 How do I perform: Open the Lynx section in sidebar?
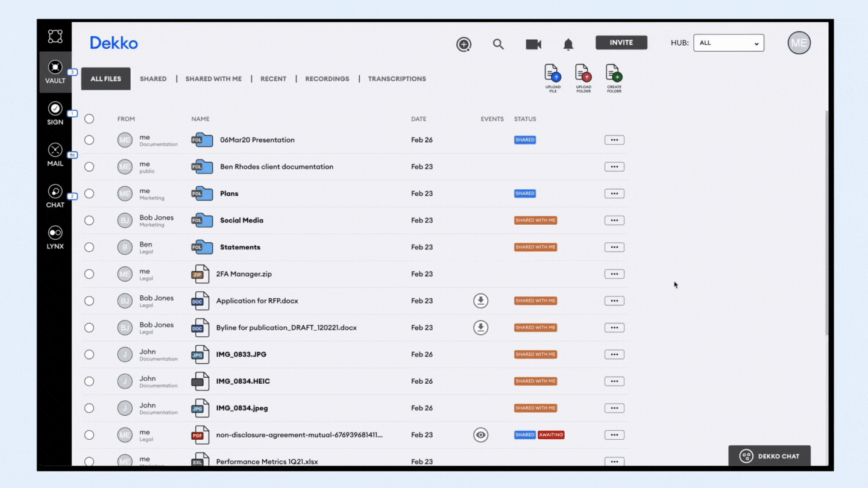pyautogui.click(x=55, y=237)
